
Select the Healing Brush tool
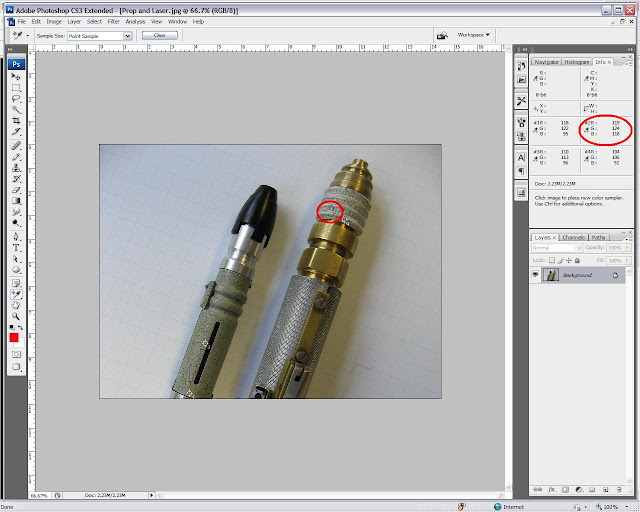16,145
